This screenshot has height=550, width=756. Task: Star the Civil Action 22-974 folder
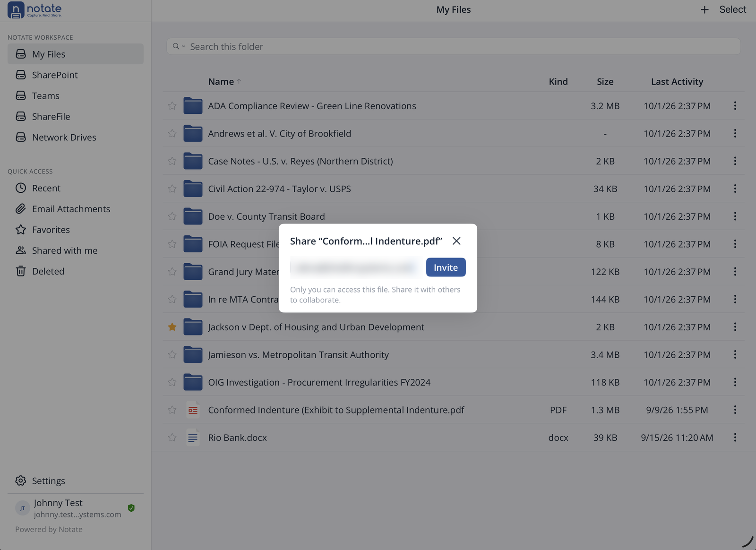[x=172, y=189]
